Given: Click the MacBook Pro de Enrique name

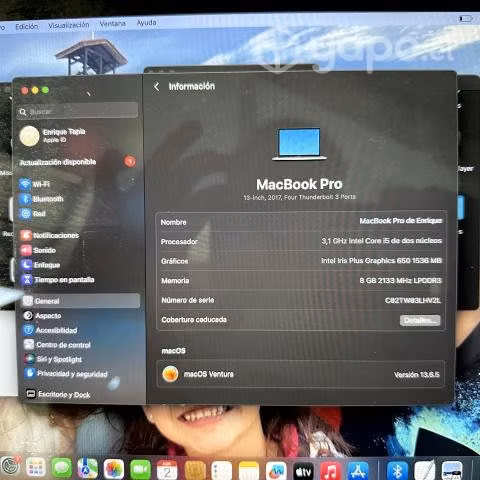Looking at the screenshot, I should [x=401, y=221].
